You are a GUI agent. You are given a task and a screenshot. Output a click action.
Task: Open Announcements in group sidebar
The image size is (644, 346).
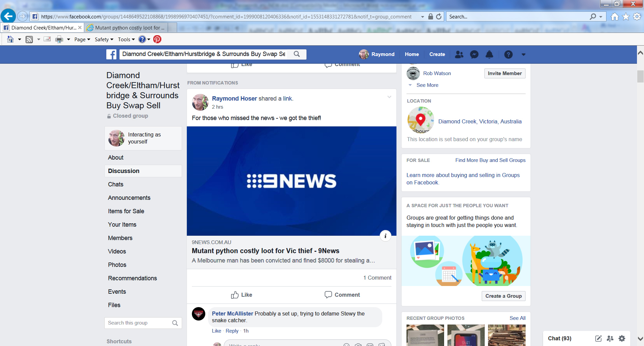tap(129, 198)
